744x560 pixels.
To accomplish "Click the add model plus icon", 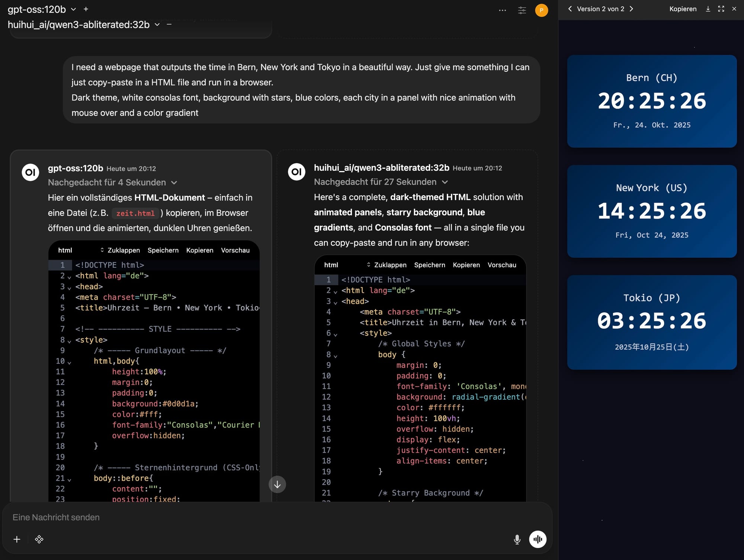I will [x=86, y=9].
